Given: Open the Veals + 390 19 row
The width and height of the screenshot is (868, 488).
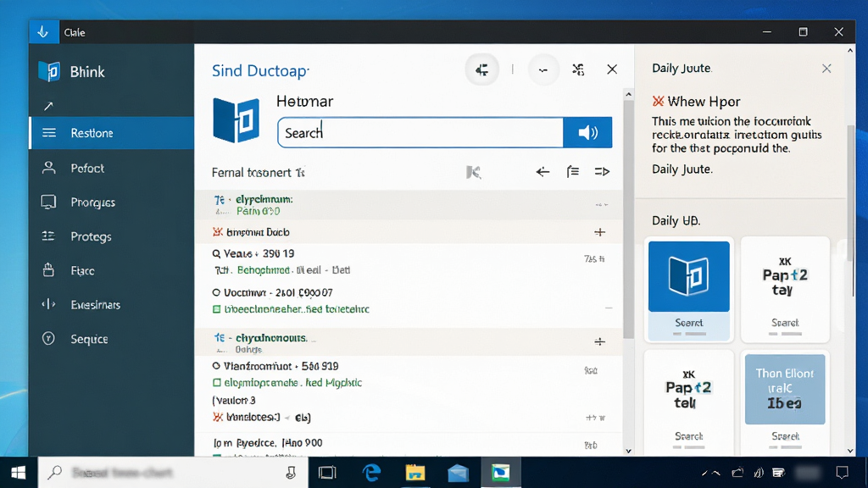Looking at the screenshot, I should pyautogui.click(x=409, y=261).
